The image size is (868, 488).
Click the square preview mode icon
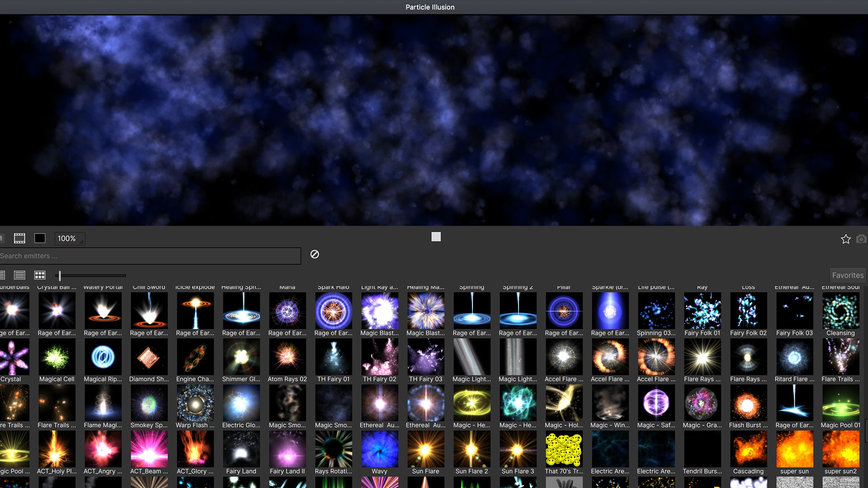coord(39,238)
